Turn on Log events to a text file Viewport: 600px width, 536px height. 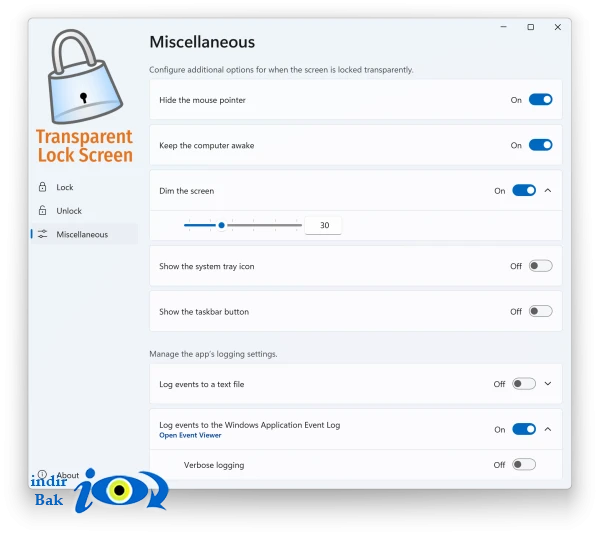coord(524,384)
